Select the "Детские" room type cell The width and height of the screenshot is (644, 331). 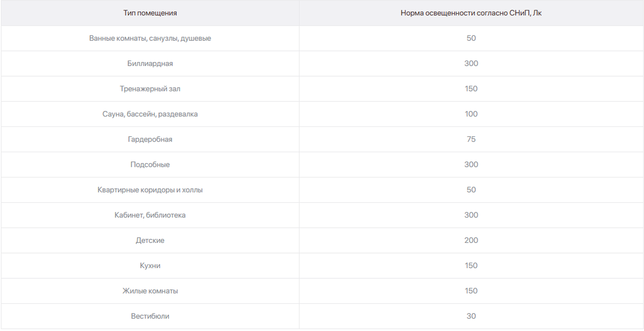pyautogui.click(x=150, y=240)
